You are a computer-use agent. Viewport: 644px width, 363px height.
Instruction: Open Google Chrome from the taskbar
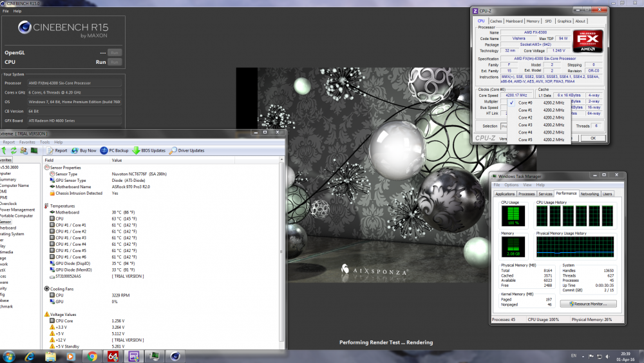click(x=92, y=357)
